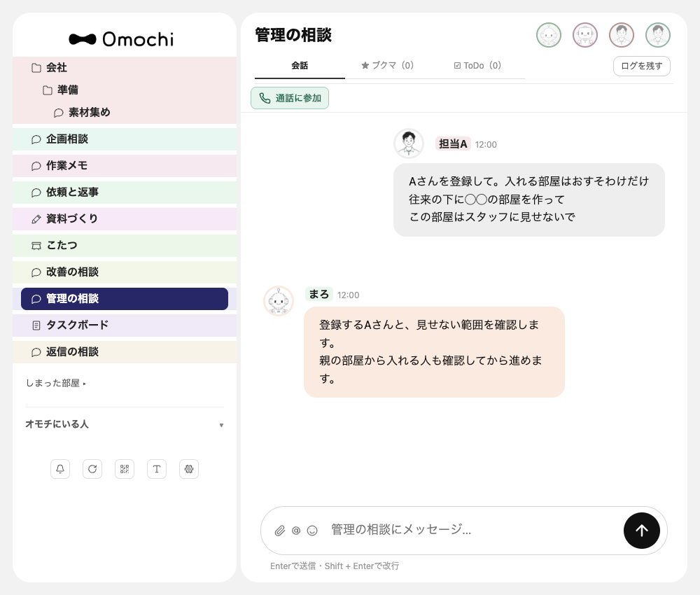The width and height of the screenshot is (700, 595).
Task: Click 担当A's message bubble
Action: click(x=529, y=199)
